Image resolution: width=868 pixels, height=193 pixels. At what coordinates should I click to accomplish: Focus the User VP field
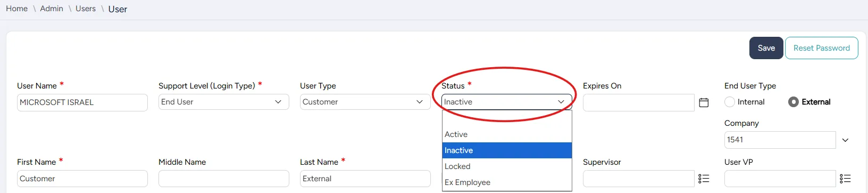tap(780, 179)
